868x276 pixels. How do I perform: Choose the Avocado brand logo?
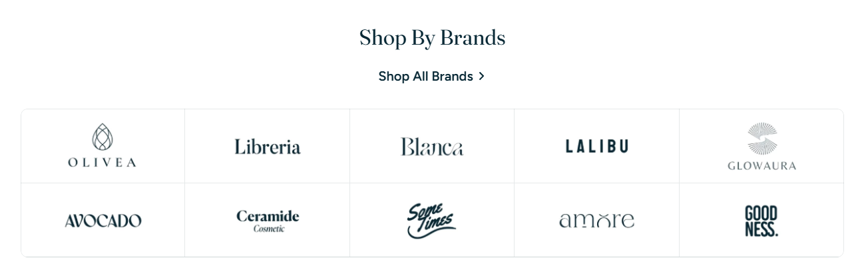coord(103,221)
